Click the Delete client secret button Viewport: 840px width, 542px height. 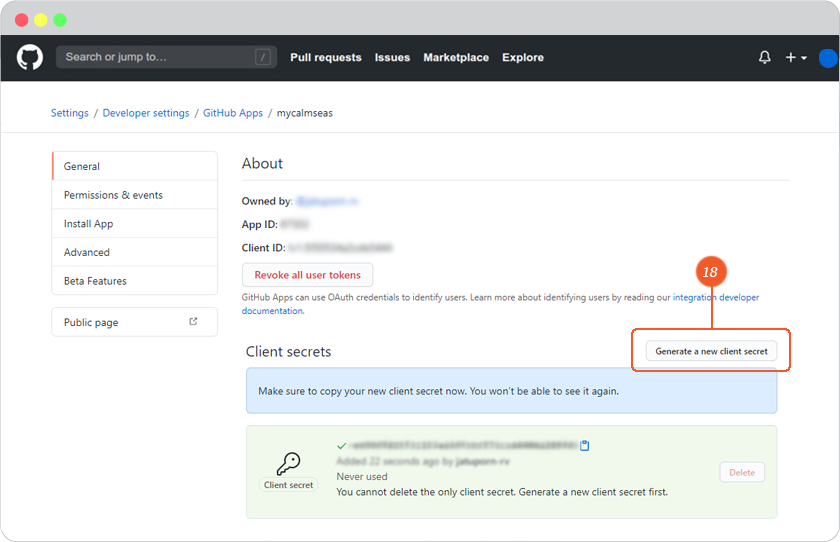pyautogui.click(x=742, y=472)
